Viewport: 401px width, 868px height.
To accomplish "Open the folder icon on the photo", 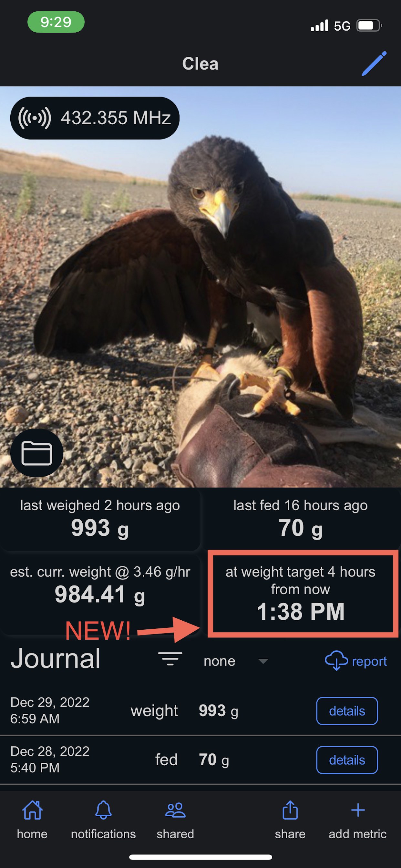I will coord(37,452).
